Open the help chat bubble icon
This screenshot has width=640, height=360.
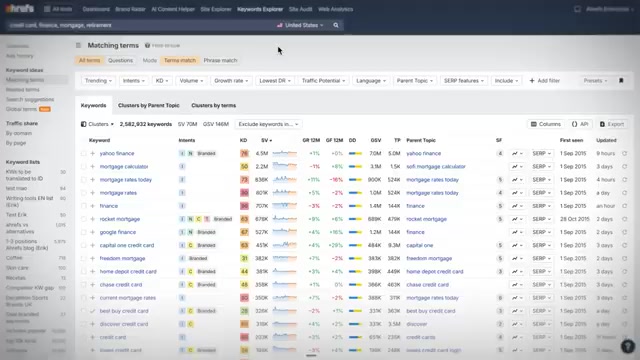628,346
